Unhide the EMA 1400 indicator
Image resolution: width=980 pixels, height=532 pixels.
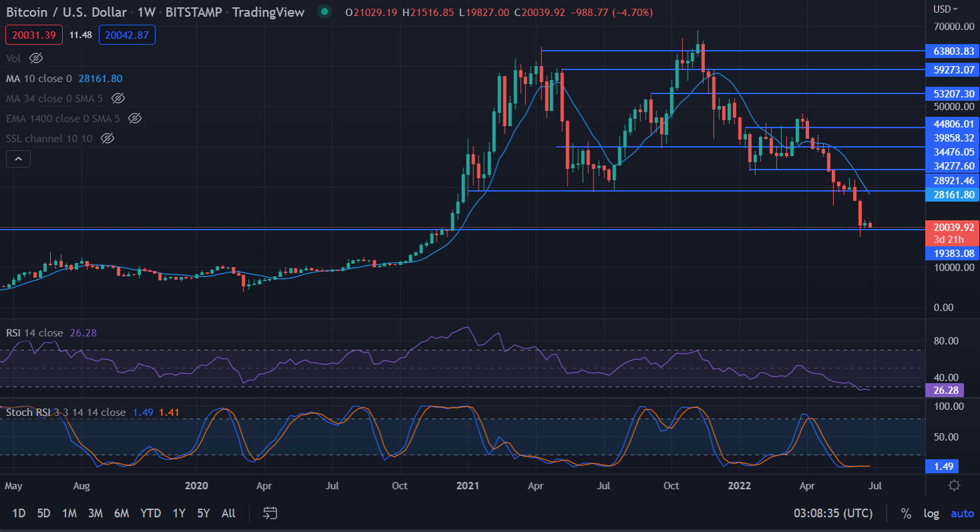[x=134, y=118]
